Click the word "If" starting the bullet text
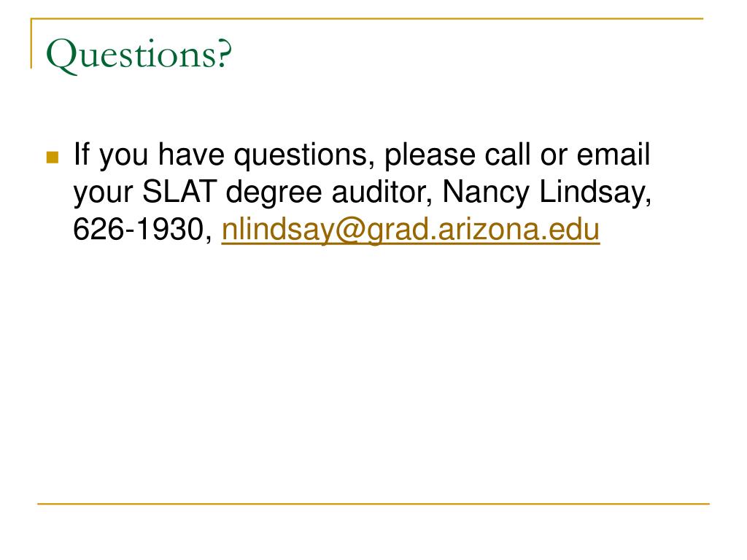The width and height of the screenshot is (747, 560). [x=82, y=155]
